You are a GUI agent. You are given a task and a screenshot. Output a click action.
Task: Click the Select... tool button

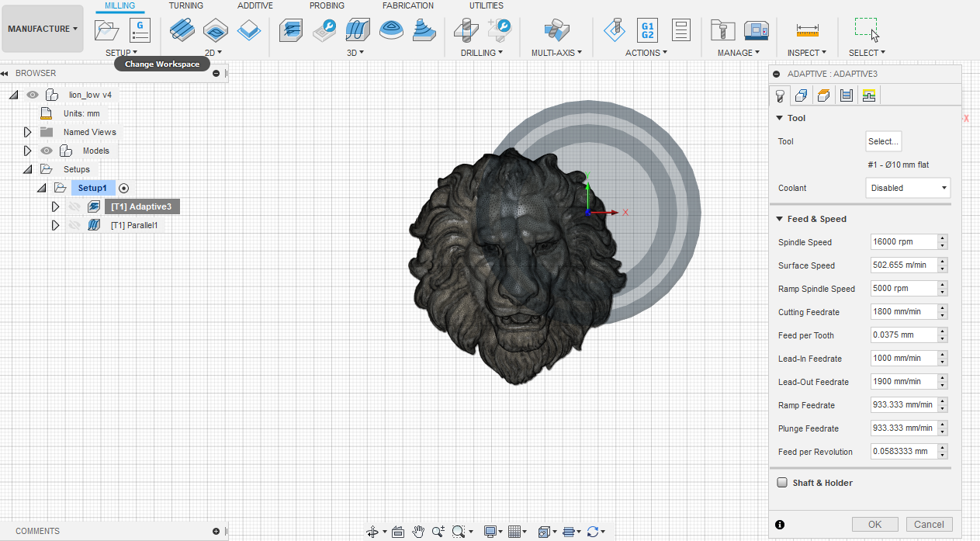[x=883, y=141]
